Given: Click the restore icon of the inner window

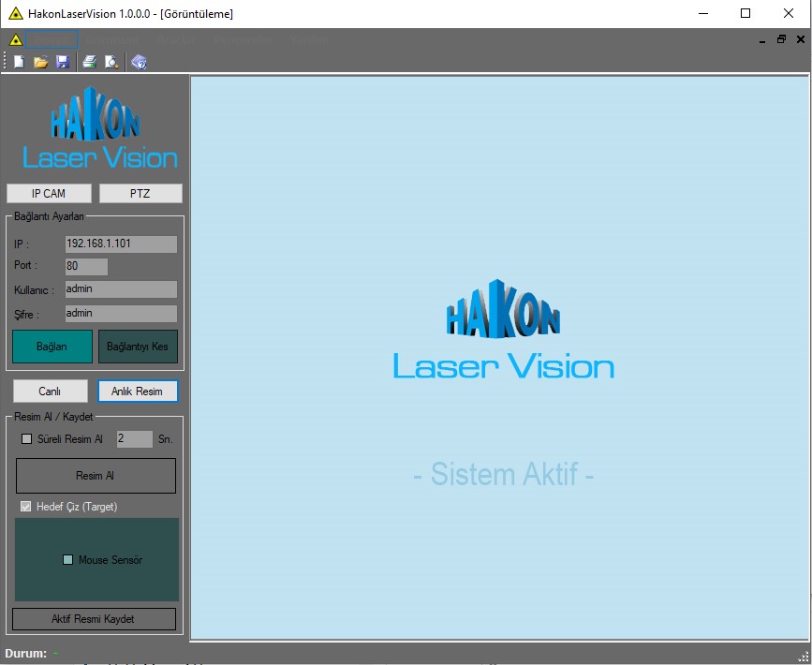Looking at the screenshot, I should pos(781,39).
